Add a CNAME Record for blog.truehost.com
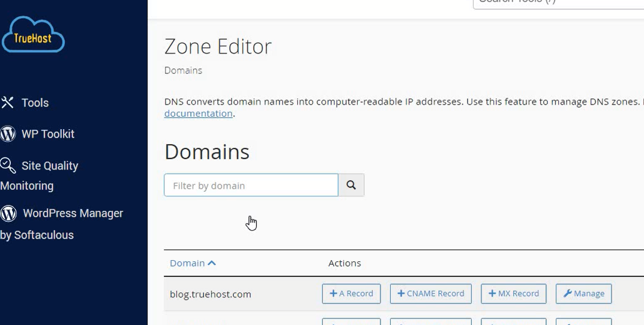This screenshot has height=325, width=644. (430, 294)
